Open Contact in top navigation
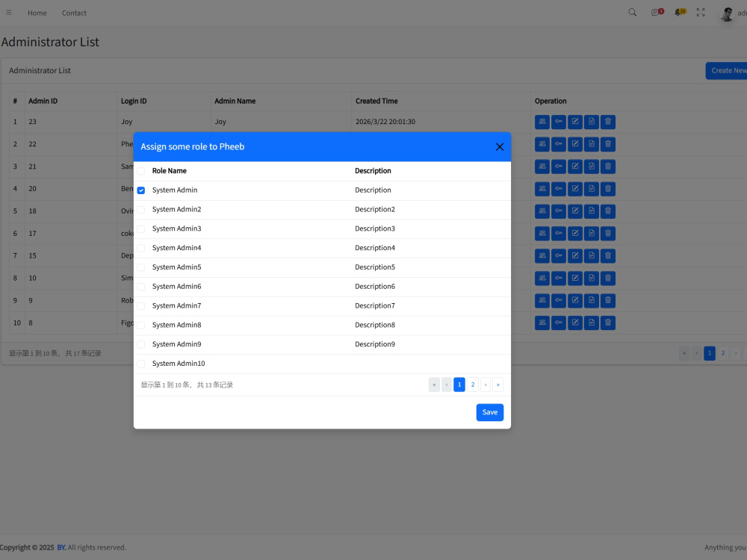Screen dimensions: 747x560 (74, 13)
